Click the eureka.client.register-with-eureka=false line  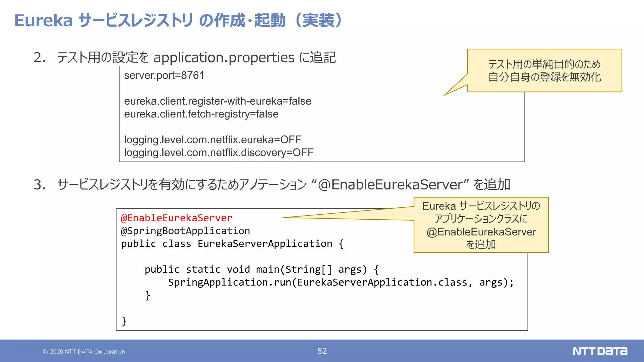218,101
